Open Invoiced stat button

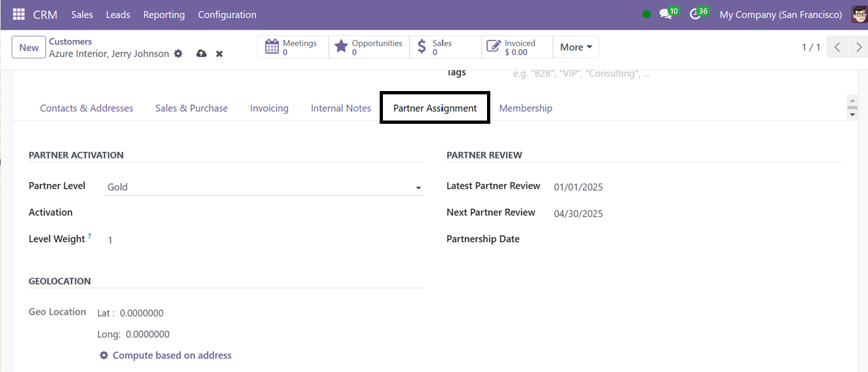[x=517, y=47]
